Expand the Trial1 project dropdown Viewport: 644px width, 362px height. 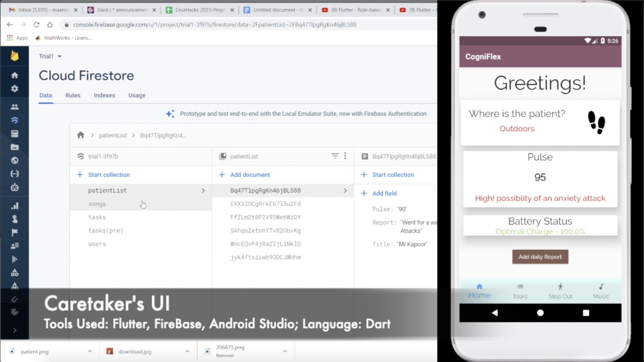[59, 56]
